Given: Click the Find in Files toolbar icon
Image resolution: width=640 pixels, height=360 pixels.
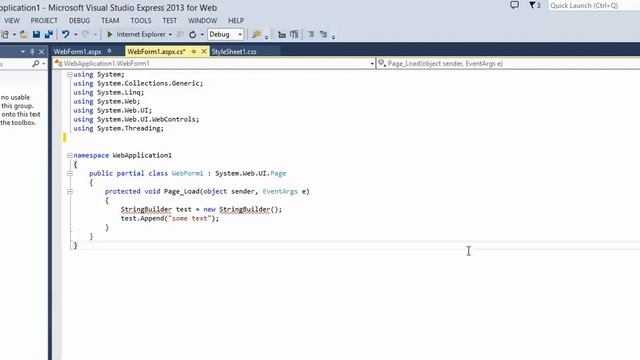Looking at the screenshot, I should click(x=256, y=35).
